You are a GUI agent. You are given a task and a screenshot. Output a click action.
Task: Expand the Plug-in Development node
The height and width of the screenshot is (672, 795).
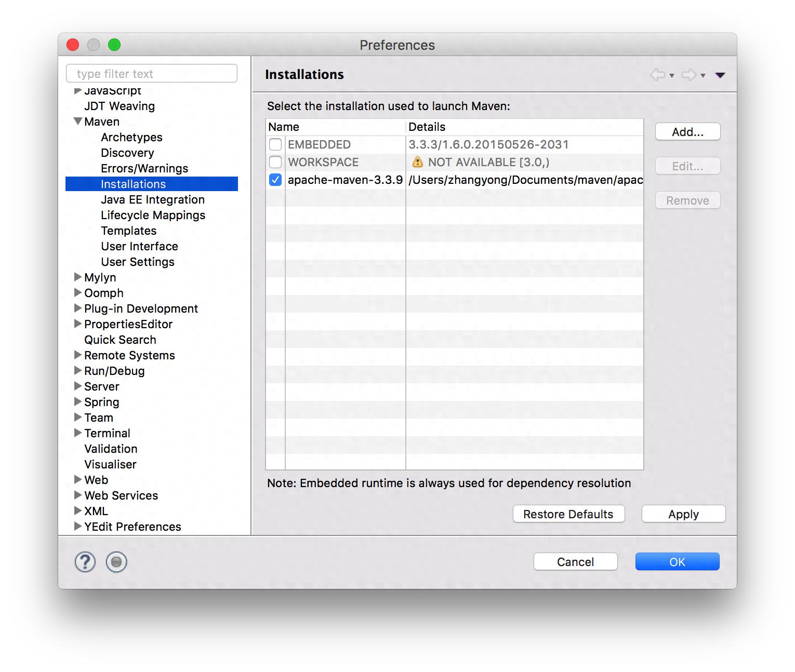click(78, 308)
